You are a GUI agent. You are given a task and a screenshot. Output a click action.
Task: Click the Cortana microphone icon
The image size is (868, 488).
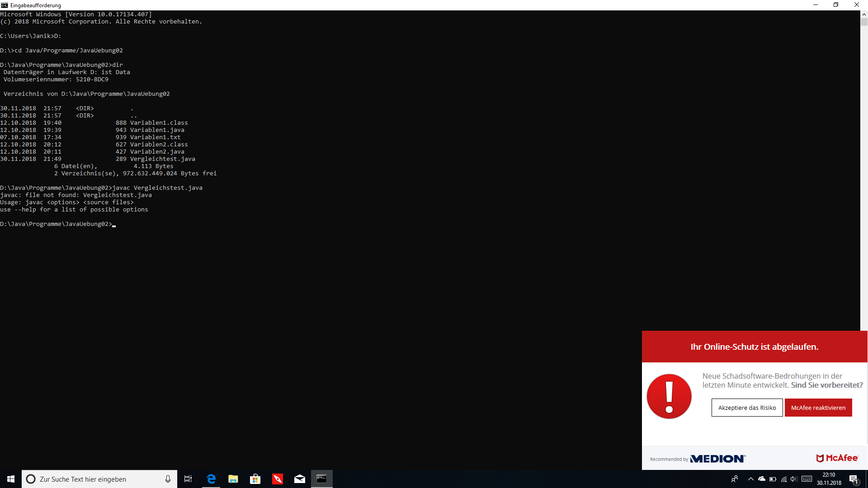click(x=168, y=479)
